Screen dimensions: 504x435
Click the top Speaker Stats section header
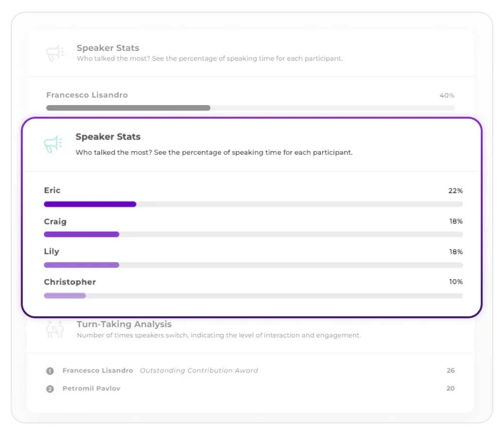107,48
